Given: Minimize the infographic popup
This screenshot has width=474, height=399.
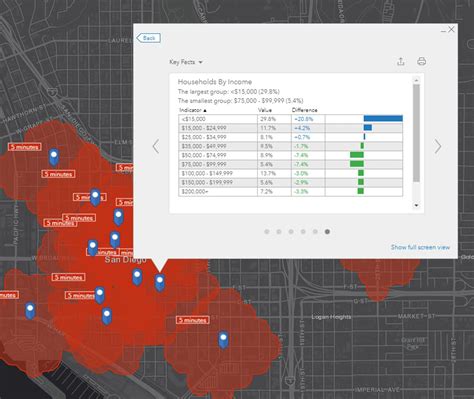Looking at the screenshot, I should coord(443,31).
